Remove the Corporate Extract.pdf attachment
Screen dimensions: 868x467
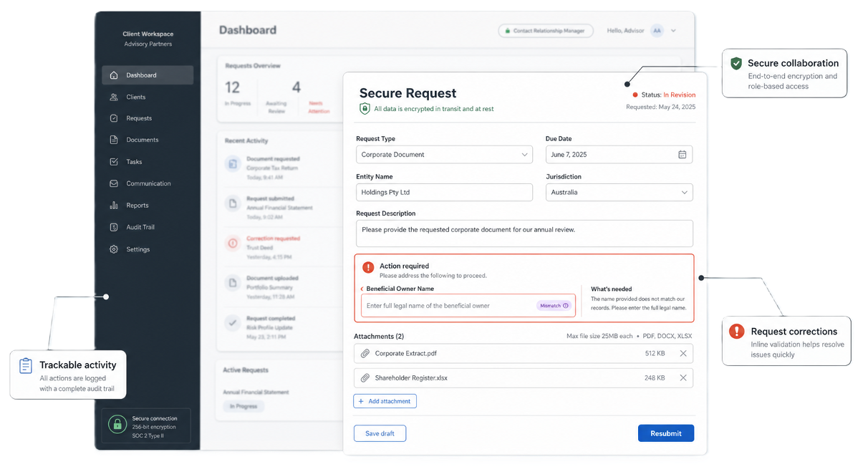[683, 354]
